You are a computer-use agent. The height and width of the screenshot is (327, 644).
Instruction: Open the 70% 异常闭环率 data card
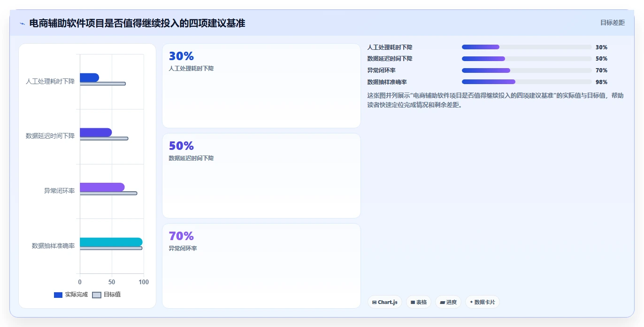261,266
